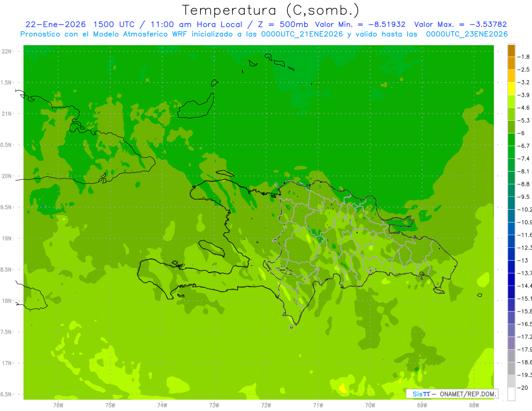The width and height of the screenshot is (532, 411).
Task: Click the -4.6 colorbar value
Action: pos(524,108)
